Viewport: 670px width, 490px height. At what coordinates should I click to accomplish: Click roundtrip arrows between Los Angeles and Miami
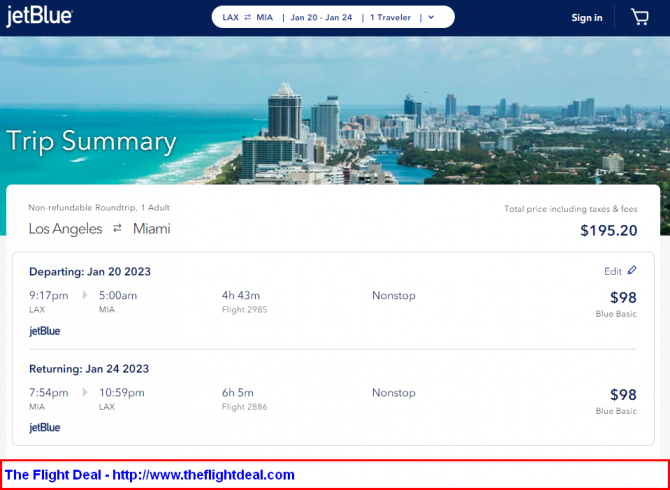118,229
